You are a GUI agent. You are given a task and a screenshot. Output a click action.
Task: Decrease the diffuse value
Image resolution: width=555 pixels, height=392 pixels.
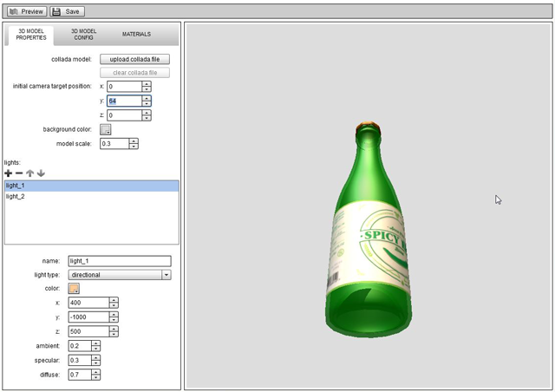coord(95,377)
